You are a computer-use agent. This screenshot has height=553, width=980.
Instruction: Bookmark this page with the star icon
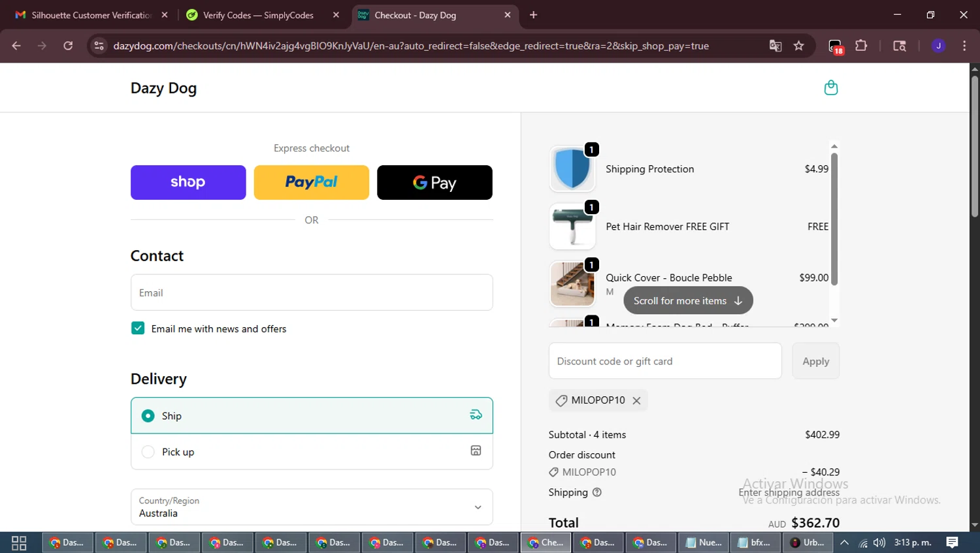click(x=798, y=46)
